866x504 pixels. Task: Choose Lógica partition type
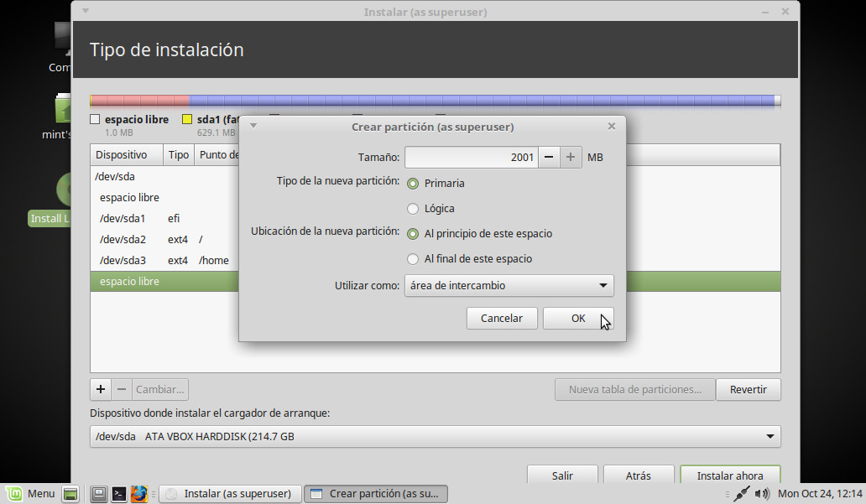click(x=413, y=208)
